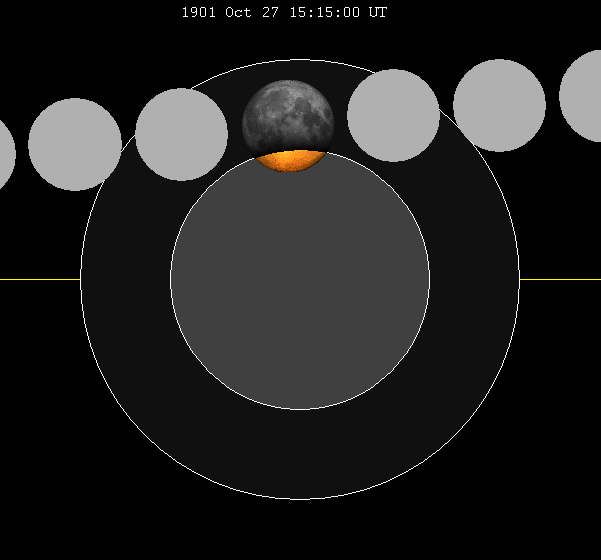Screen dimensions: 601x560
Task: Click the black background in the bottom-left corner
Action: tap(30, 530)
